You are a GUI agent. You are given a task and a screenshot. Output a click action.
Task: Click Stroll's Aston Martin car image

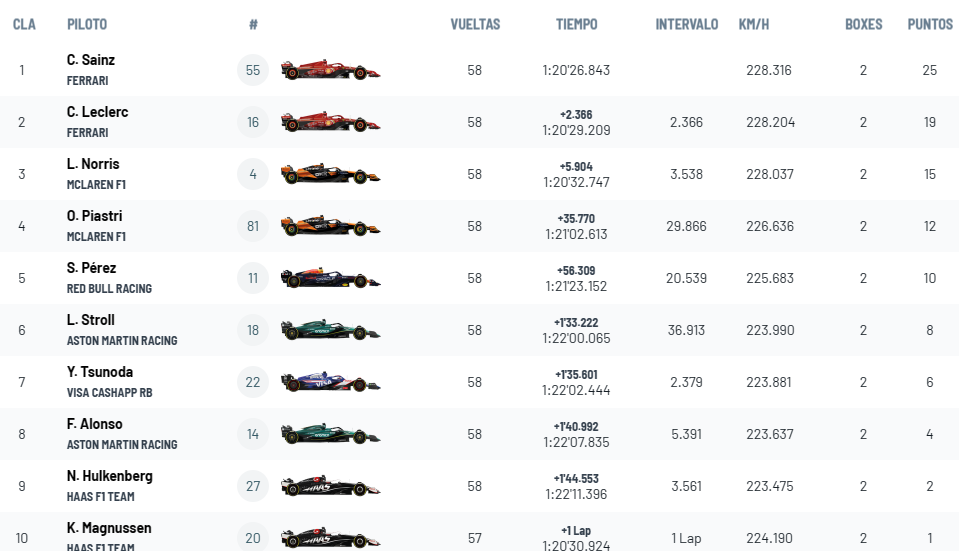point(330,330)
